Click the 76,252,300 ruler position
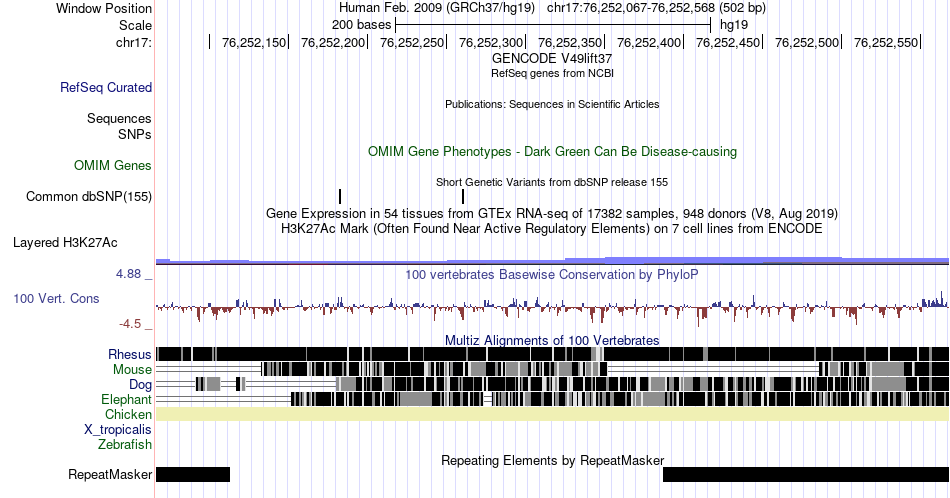Image resolution: width=950 pixels, height=498 pixels. (491, 42)
